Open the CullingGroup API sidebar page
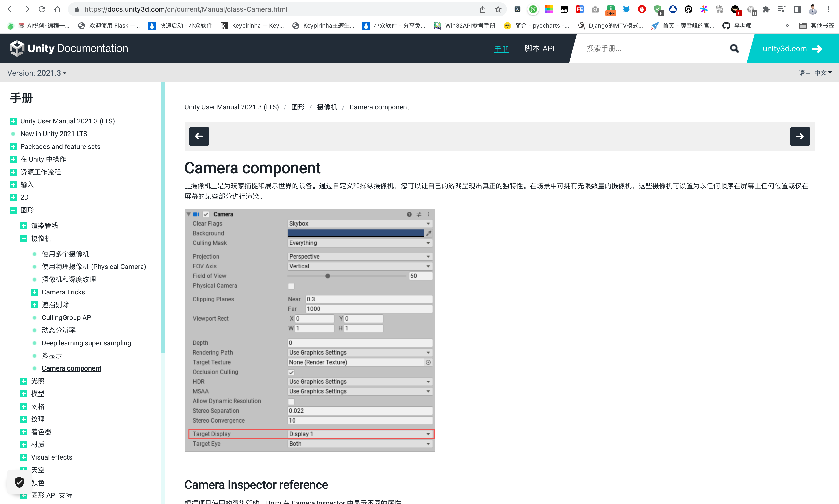This screenshot has width=839, height=504. (67, 317)
